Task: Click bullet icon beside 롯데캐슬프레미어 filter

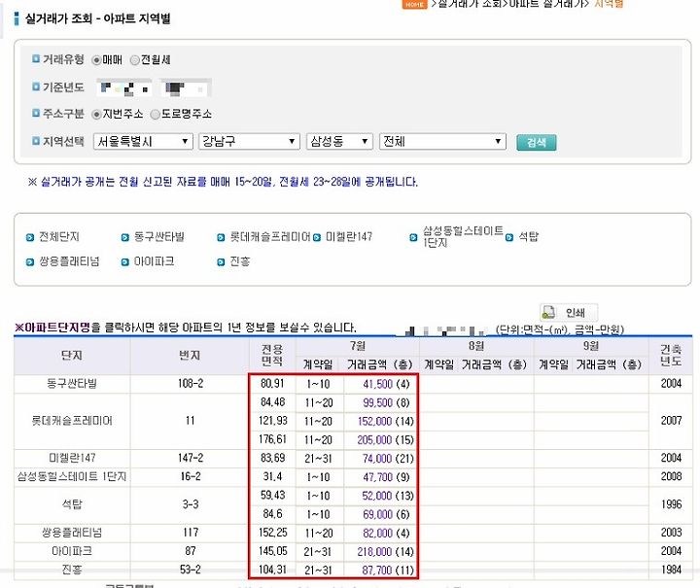Action: tap(221, 238)
